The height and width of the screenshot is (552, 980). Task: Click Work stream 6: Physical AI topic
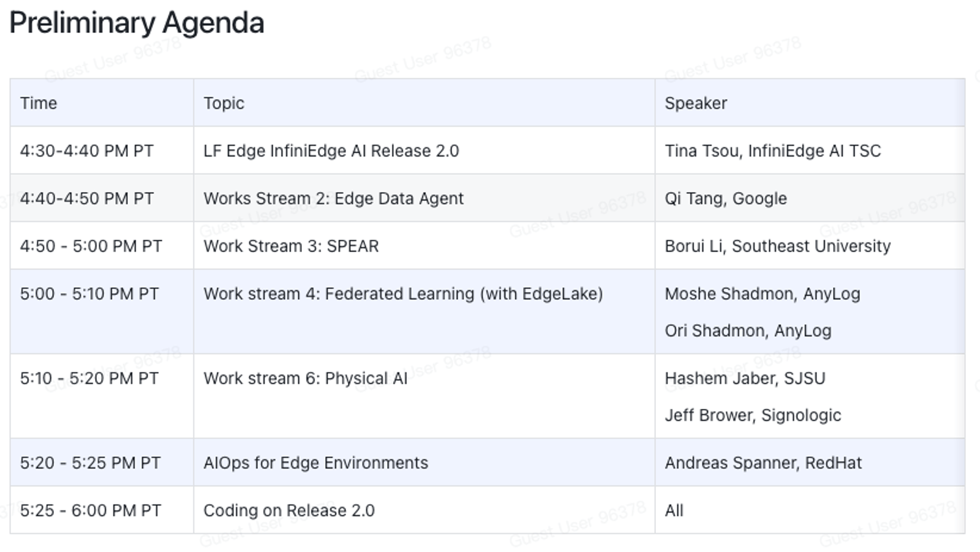coord(305,379)
